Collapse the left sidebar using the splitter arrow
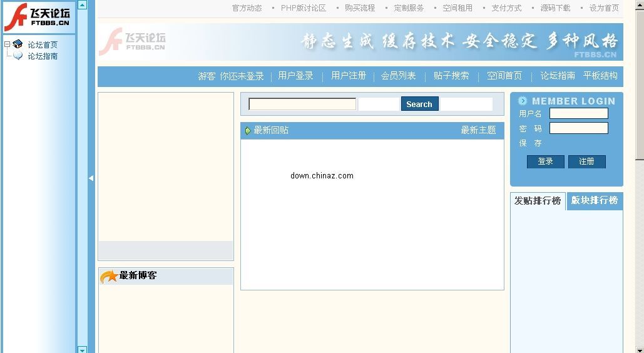The image size is (644, 353). (x=91, y=178)
